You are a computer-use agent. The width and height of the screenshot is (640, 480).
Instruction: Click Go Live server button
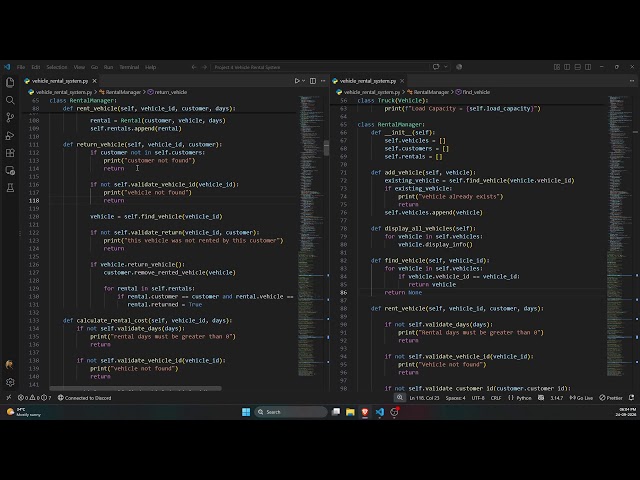pos(581,398)
